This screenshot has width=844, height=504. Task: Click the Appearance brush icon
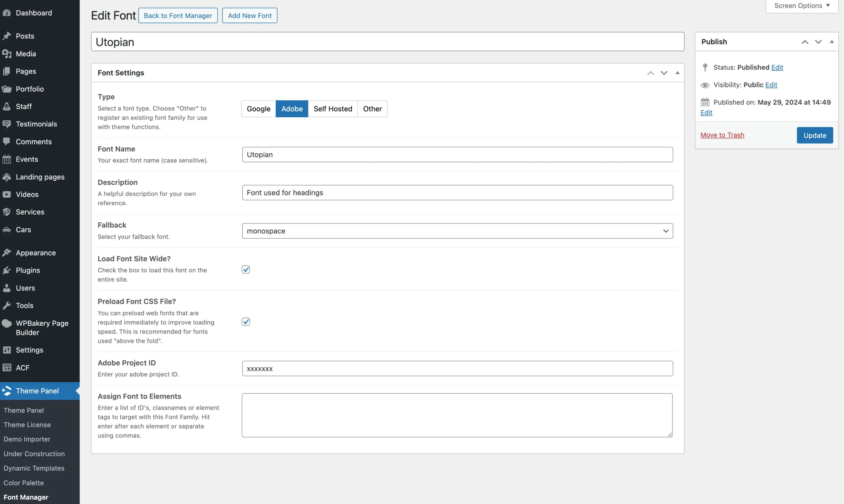point(7,253)
